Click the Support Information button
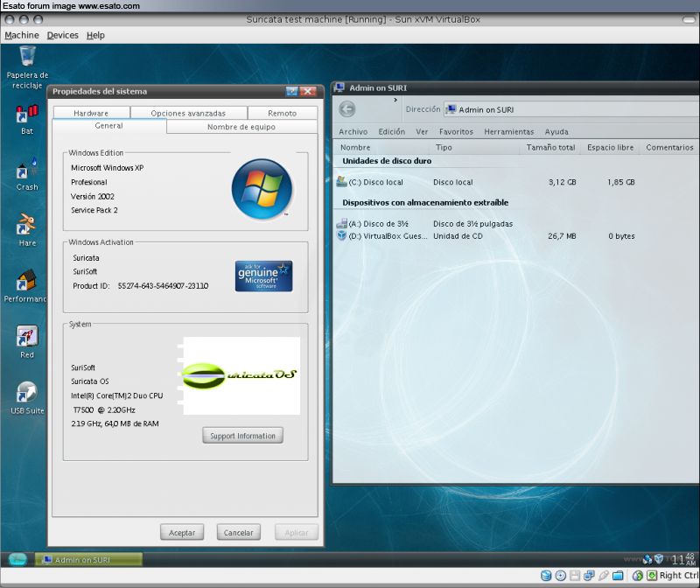This screenshot has height=588, width=700. point(242,436)
